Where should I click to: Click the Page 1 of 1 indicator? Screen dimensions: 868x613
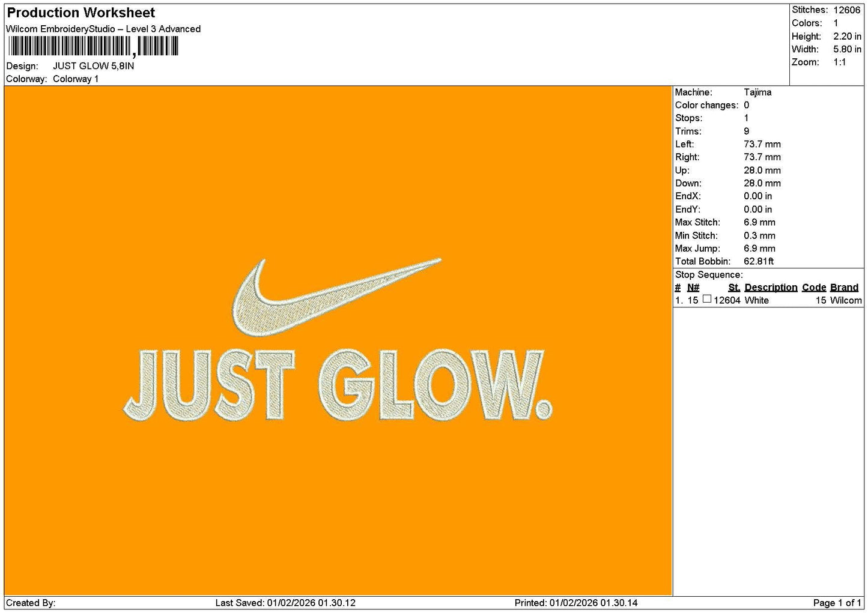click(837, 603)
